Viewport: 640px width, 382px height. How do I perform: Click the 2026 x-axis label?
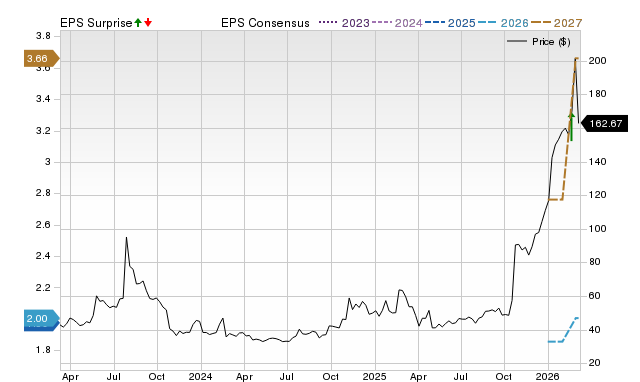[547, 376]
